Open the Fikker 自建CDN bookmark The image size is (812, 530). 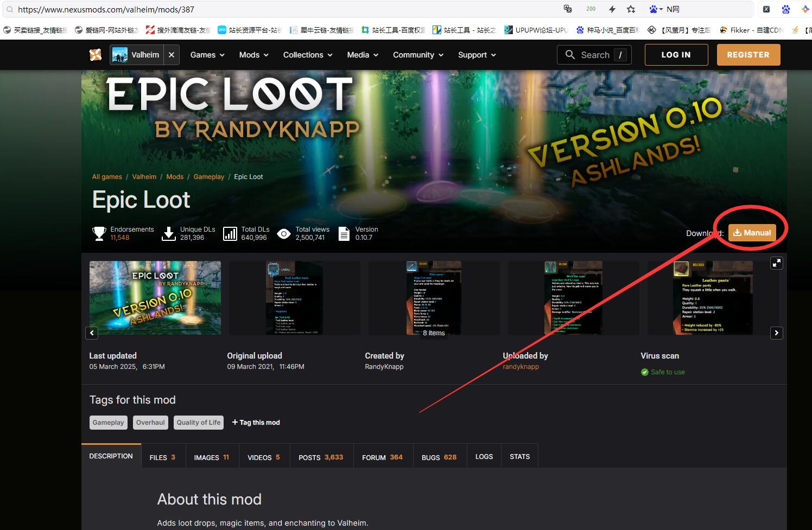click(751, 30)
